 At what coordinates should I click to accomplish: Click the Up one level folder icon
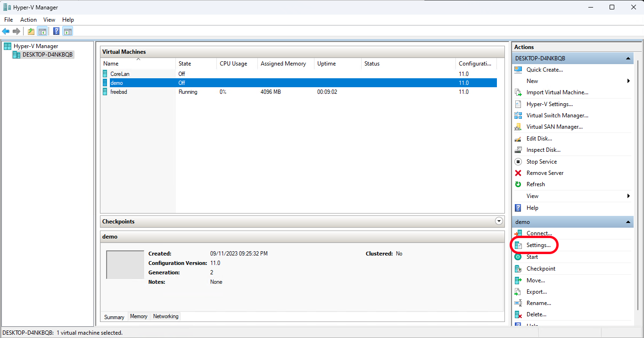click(x=31, y=32)
